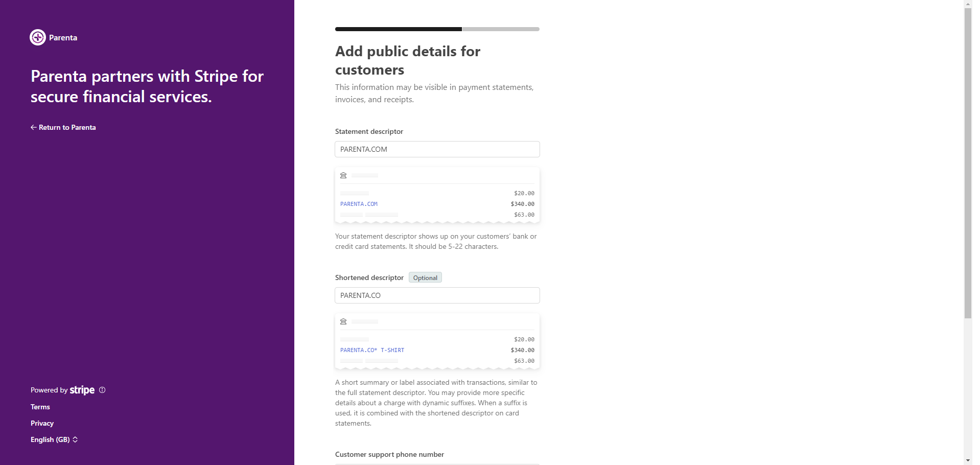Screen dimensions: 980x465
Task: Open the Privacy link
Action: (42, 423)
